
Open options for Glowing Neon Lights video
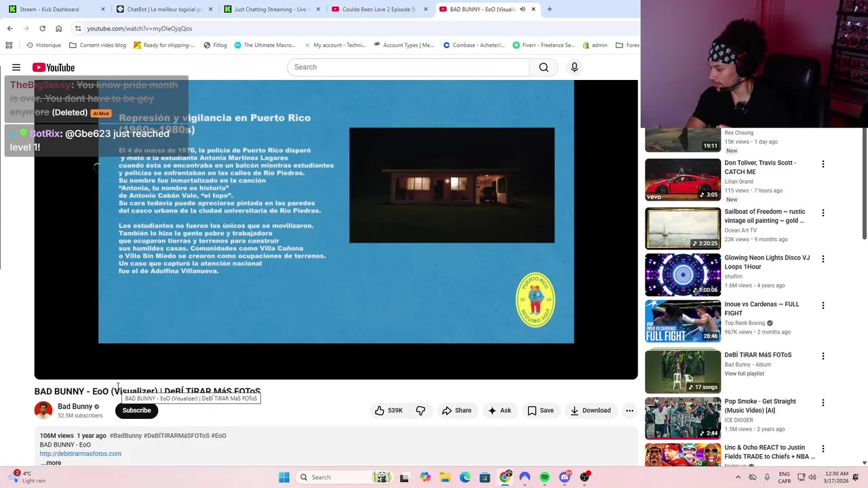[x=823, y=259]
